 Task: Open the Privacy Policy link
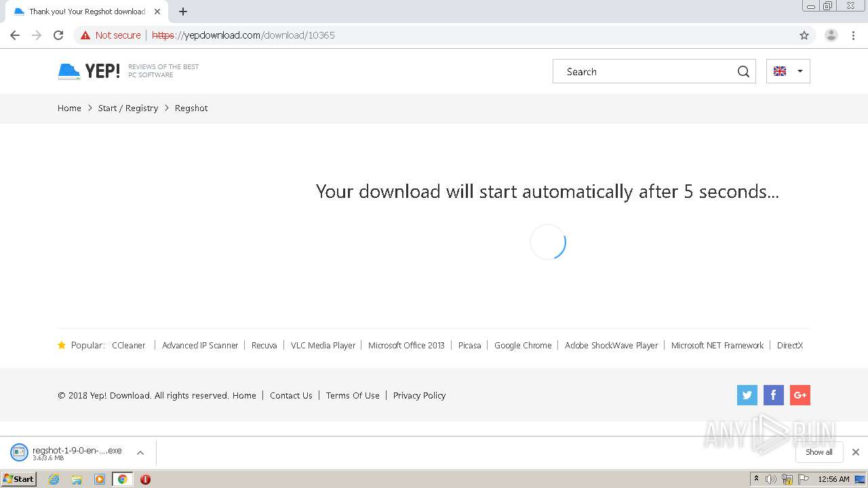point(419,395)
